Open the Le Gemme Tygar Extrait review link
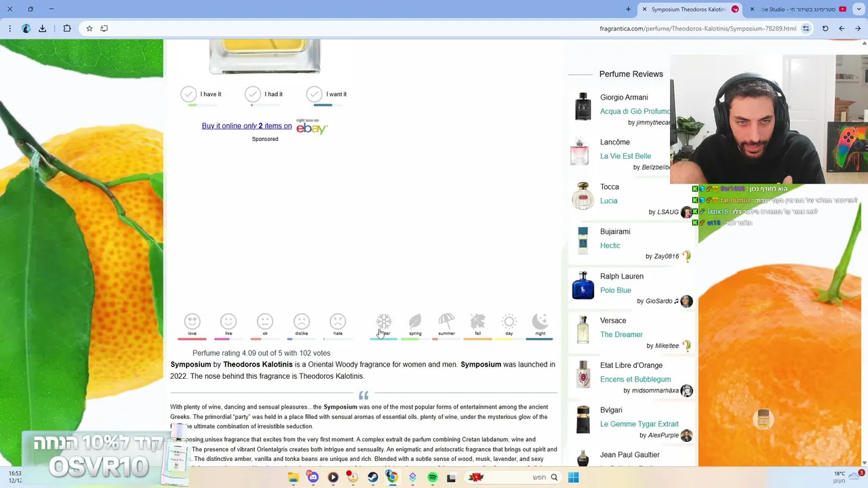Screen dimensions: 868x488 coord(639,424)
